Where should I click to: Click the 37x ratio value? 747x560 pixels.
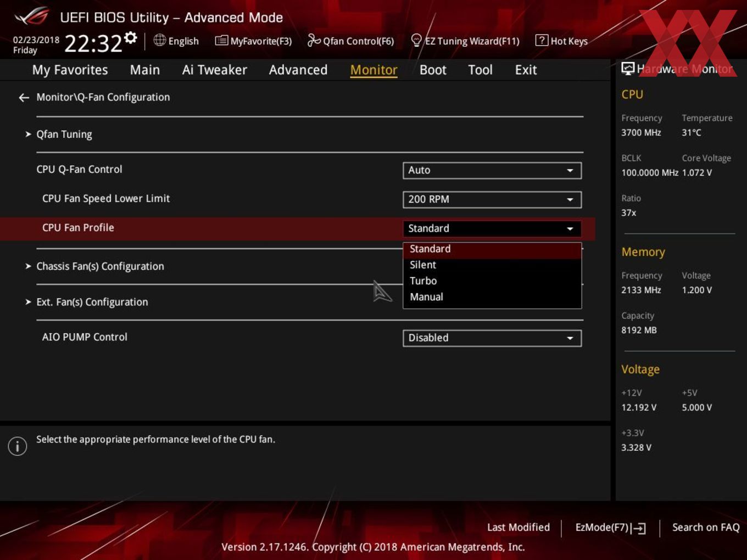[x=629, y=213]
